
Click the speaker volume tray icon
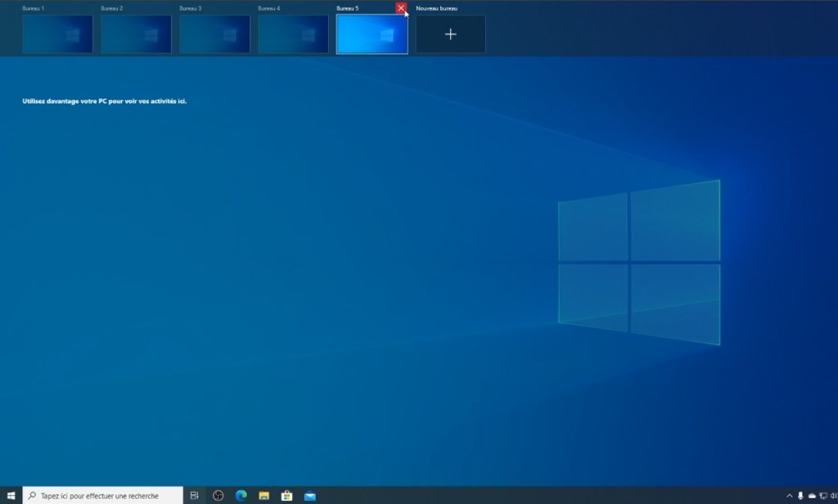[x=833, y=495]
